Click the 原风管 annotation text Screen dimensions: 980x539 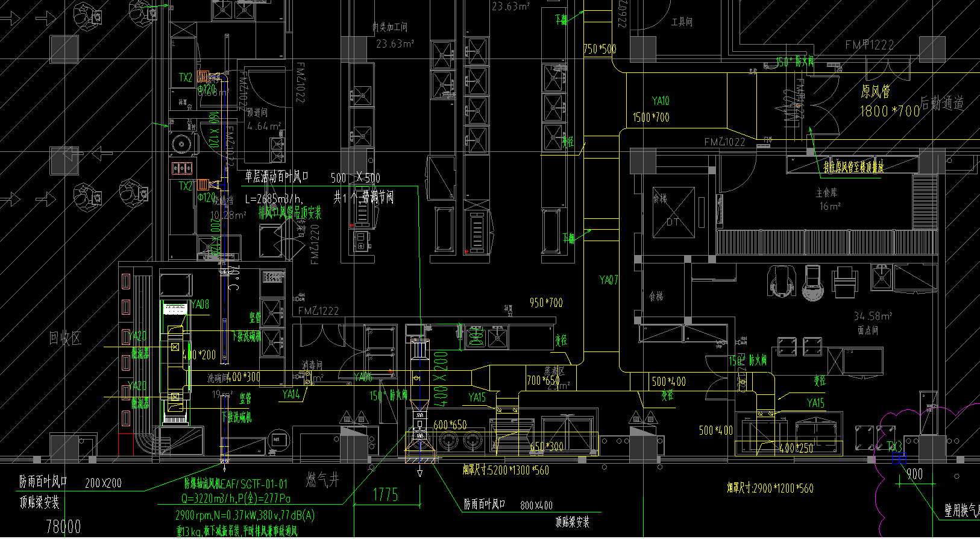tap(876, 92)
